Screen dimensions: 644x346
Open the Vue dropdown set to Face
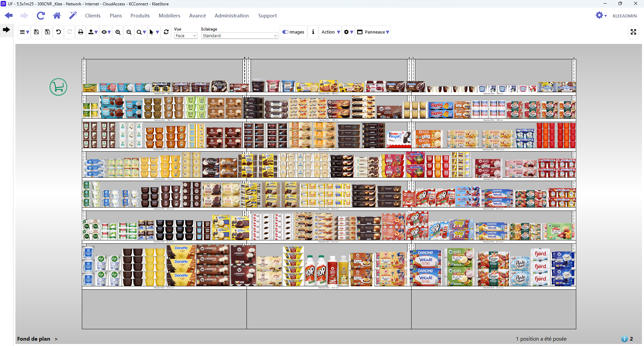[x=185, y=36]
